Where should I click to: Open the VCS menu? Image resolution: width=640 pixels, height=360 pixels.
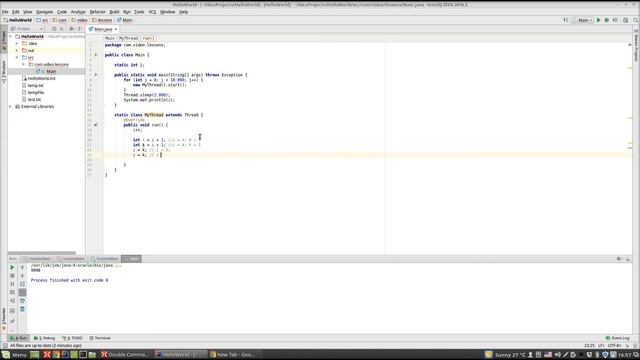(x=152, y=12)
